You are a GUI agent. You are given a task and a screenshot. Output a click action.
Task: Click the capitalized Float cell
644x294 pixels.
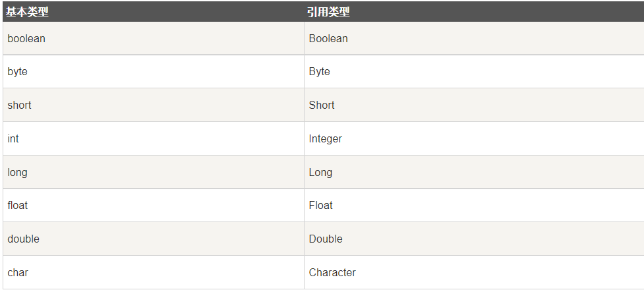pos(474,205)
